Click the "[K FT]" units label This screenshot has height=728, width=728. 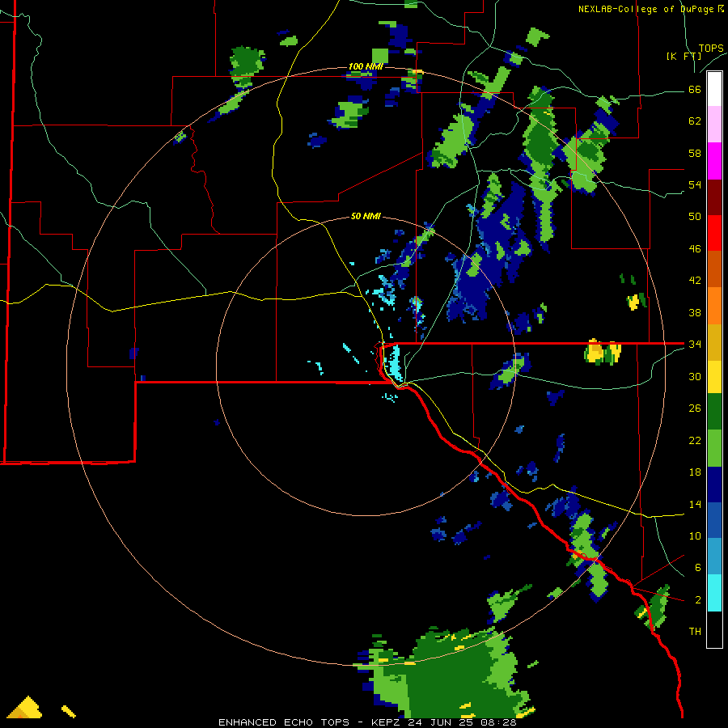pyautogui.click(x=684, y=56)
